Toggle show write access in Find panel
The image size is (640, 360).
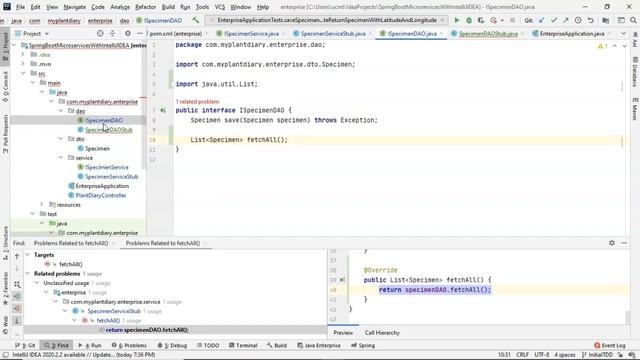point(17,308)
